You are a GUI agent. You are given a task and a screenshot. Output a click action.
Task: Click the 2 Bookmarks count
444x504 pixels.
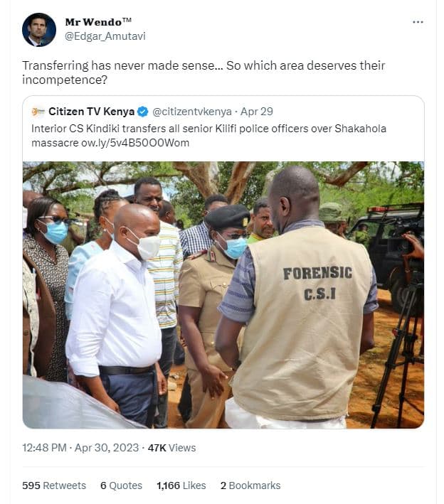tap(250, 486)
